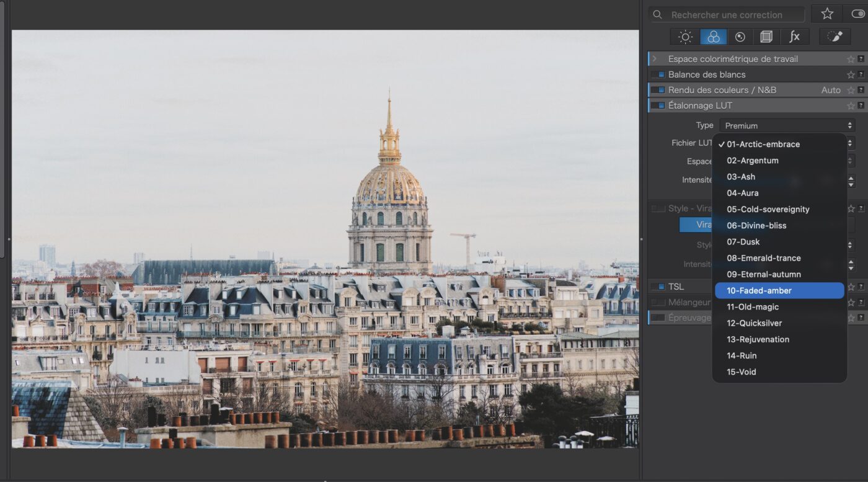Open the Type Premium dropdown
This screenshot has width=868, height=482.
click(x=787, y=125)
